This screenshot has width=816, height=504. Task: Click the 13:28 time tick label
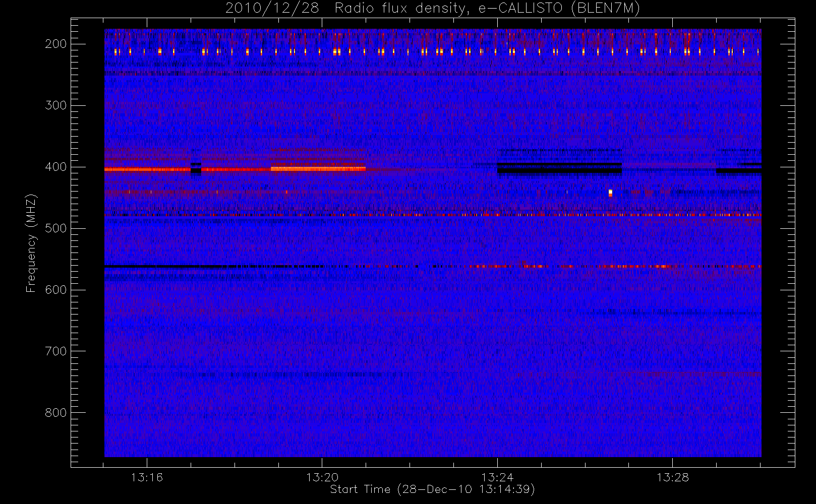[x=672, y=477]
